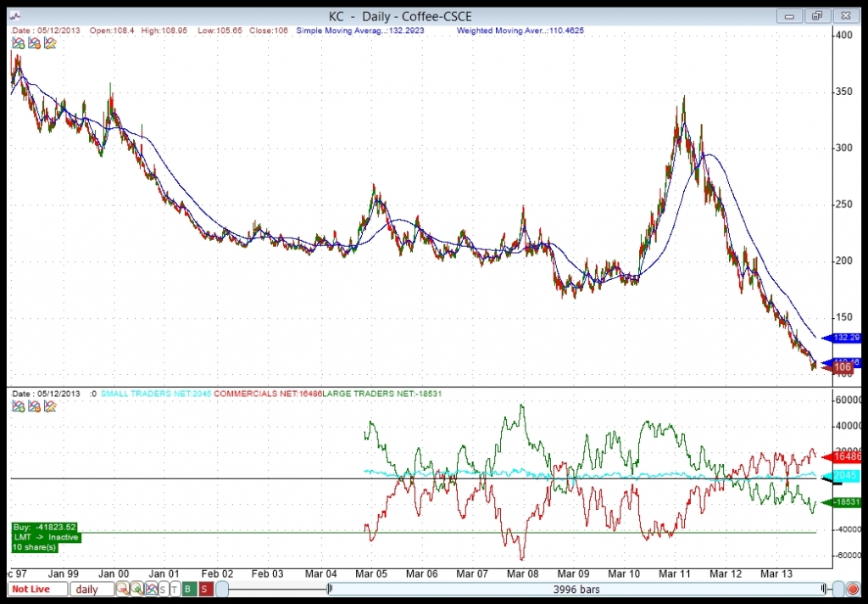Image resolution: width=868 pixels, height=604 pixels.
Task: Click the restore window button in title bar
Action: pos(817,16)
